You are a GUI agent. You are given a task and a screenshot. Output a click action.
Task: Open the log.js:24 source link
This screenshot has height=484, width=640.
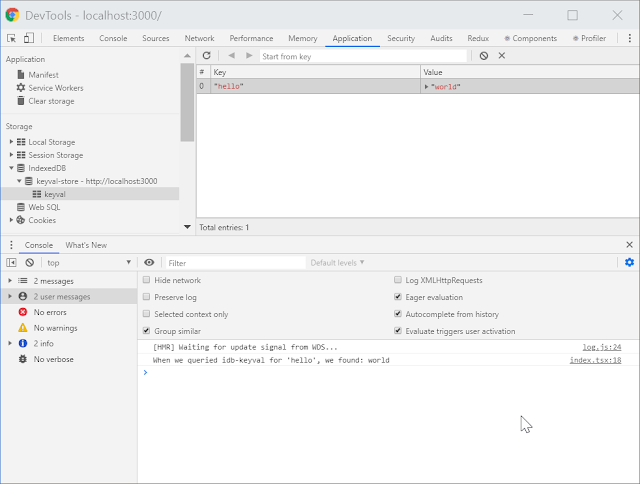602,347
